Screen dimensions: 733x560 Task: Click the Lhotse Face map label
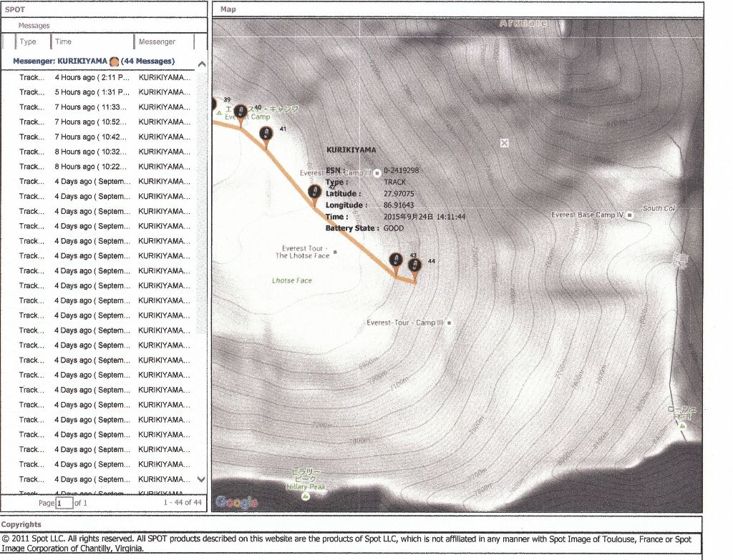[x=292, y=280]
